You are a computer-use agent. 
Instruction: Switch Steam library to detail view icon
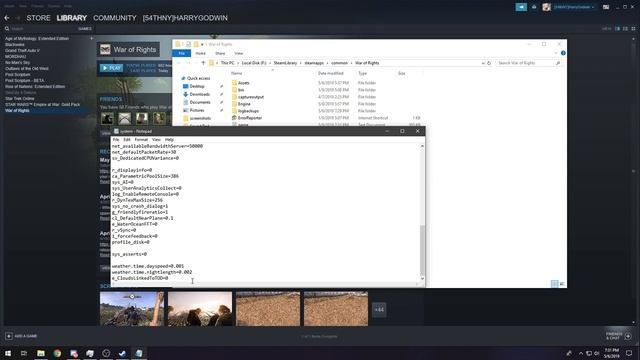(617, 29)
